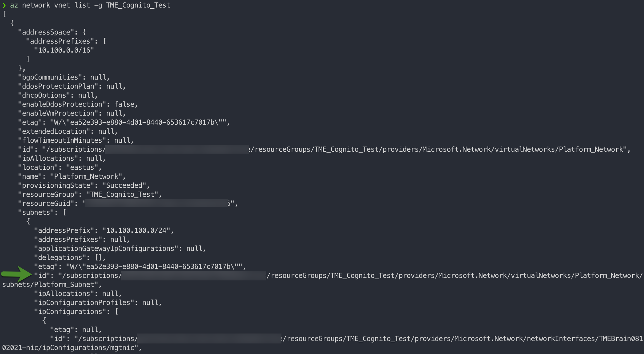This screenshot has height=354, width=644.
Task: Click the eastus location value
Action: click(x=82, y=167)
